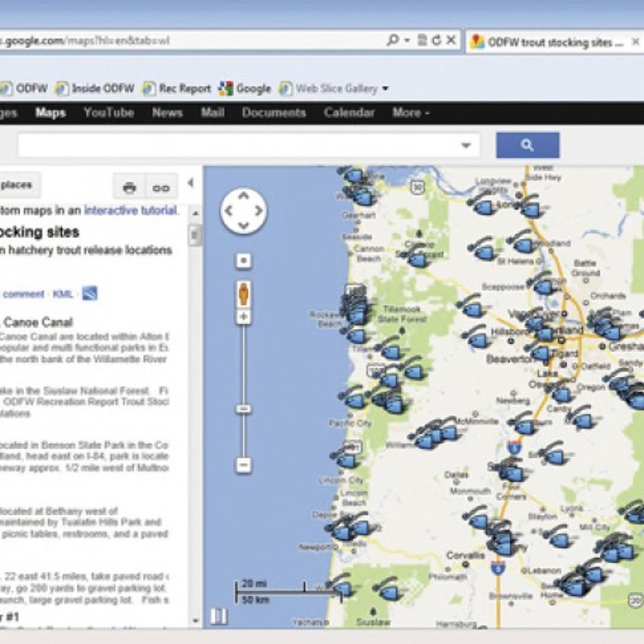Screen dimensions: 644x644
Task: Pan map up using navigation arrow
Action: [x=244, y=196]
